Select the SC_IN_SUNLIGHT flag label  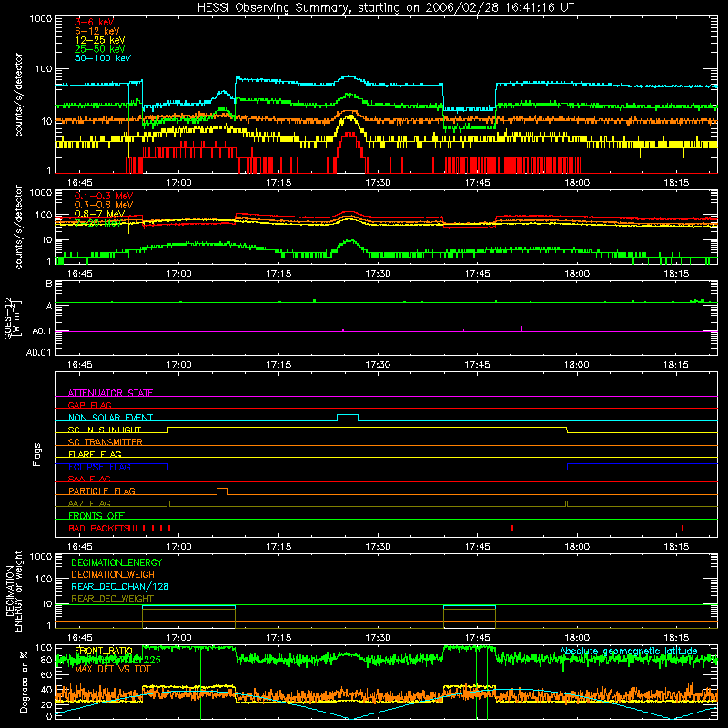click(x=105, y=430)
